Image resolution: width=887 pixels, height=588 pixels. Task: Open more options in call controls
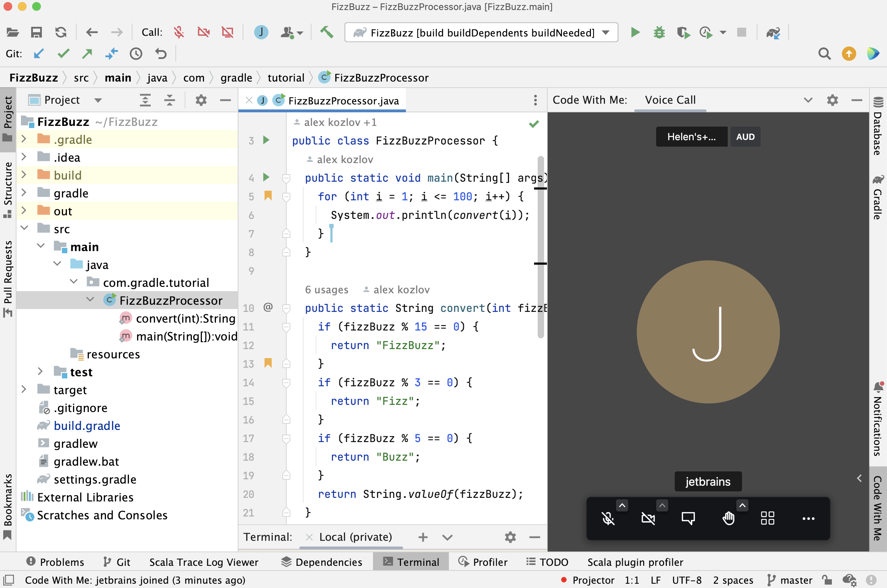[x=808, y=519]
